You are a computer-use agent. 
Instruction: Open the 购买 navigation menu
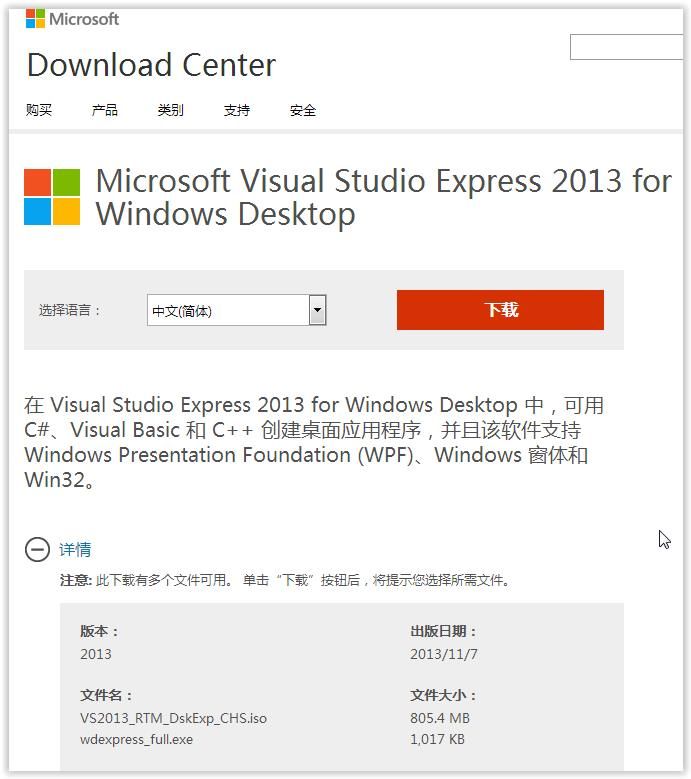[x=39, y=110]
